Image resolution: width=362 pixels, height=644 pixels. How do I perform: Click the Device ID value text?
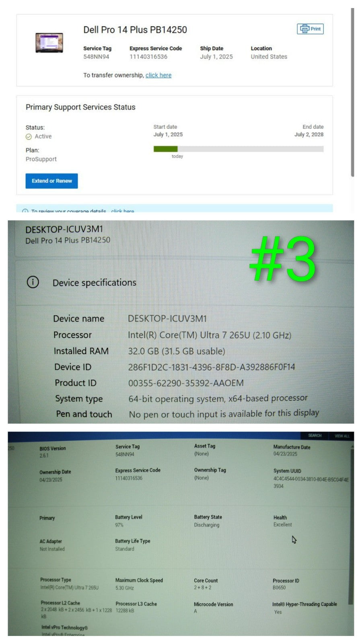click(211, 367)
